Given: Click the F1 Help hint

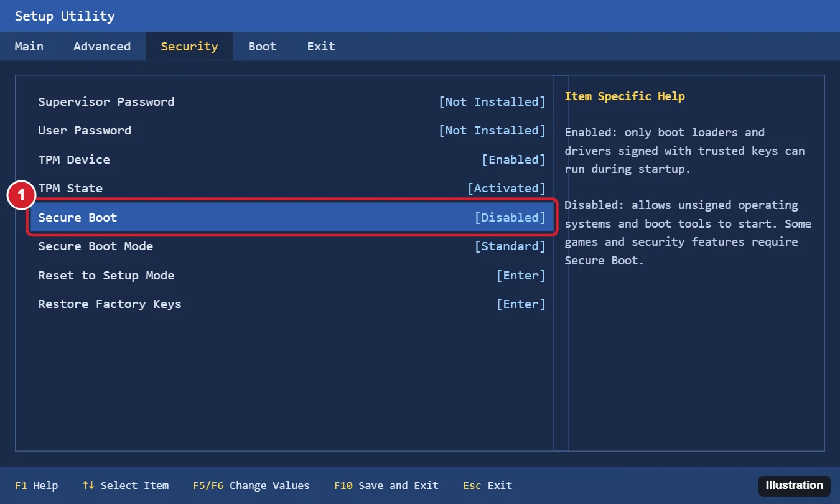Looking at the screenshot, I should [x=36, y=486].
